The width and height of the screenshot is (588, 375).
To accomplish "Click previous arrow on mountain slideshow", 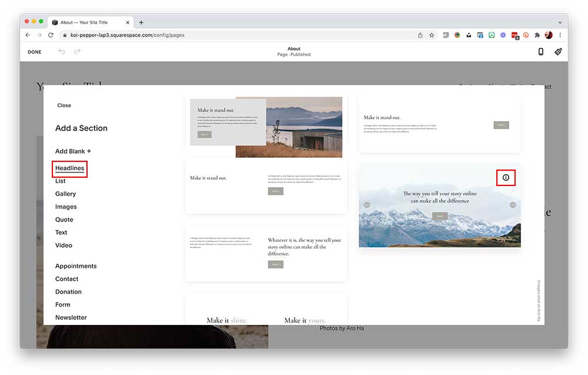I will [x=367, y=205].
